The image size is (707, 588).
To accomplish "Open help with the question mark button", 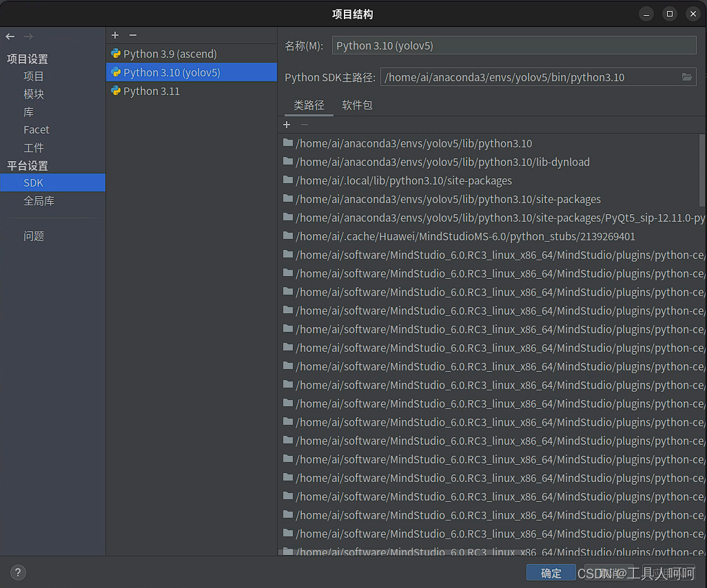I will pos(18,573).
